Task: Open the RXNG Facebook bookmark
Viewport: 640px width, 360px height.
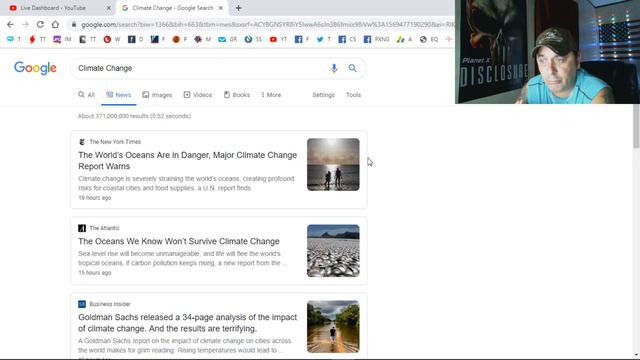Action: (x=376, y=39)
